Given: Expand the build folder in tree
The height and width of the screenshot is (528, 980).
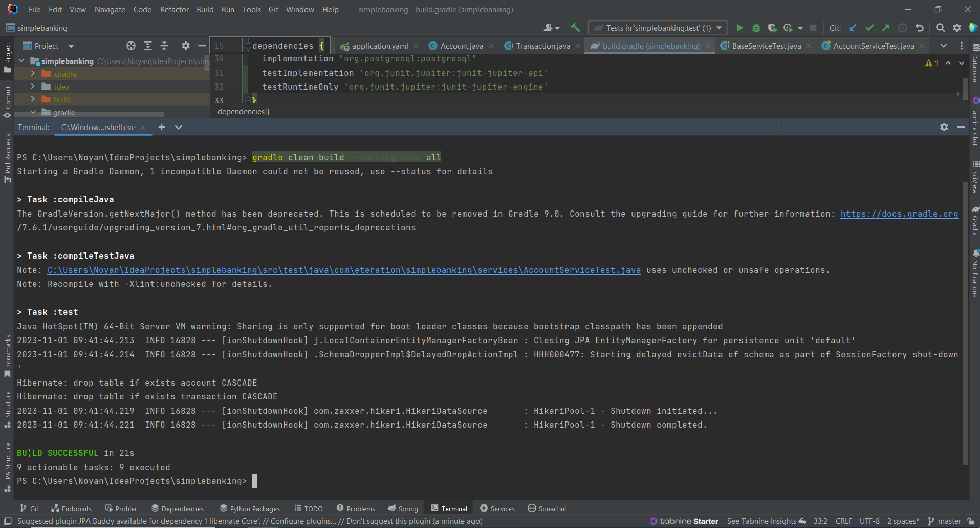Looking at the screenshot, I should point(33,99).
